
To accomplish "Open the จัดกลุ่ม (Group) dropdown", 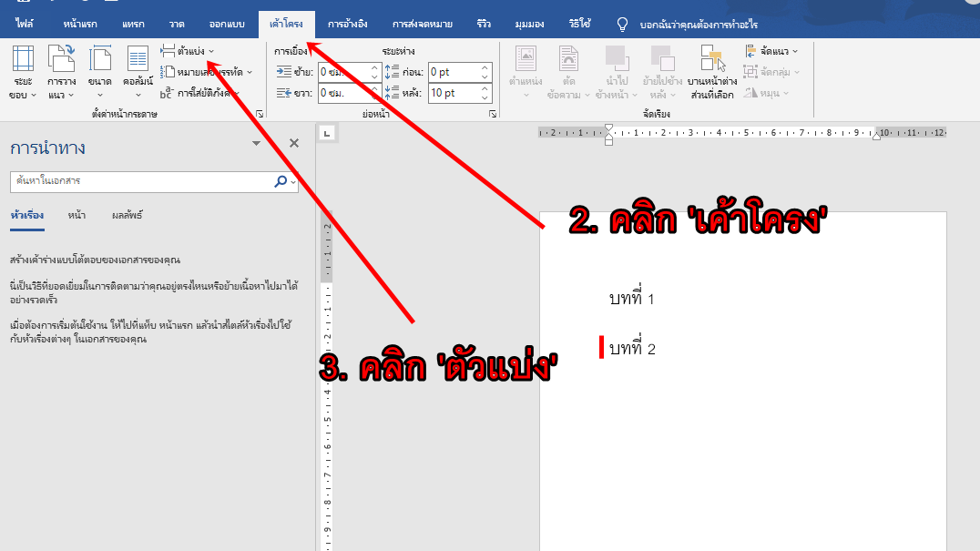I will [771, 73].
